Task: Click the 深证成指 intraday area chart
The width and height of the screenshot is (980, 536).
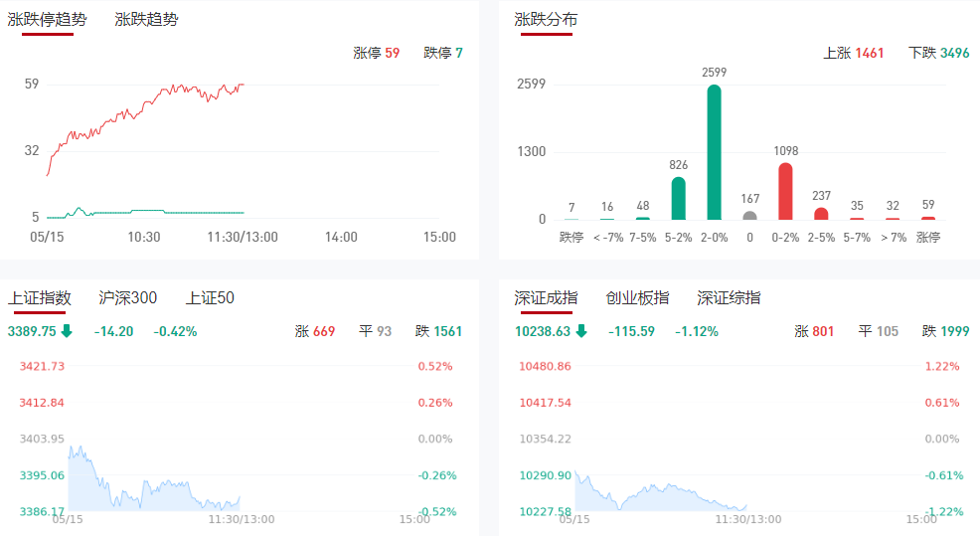Action: point(661,497)
